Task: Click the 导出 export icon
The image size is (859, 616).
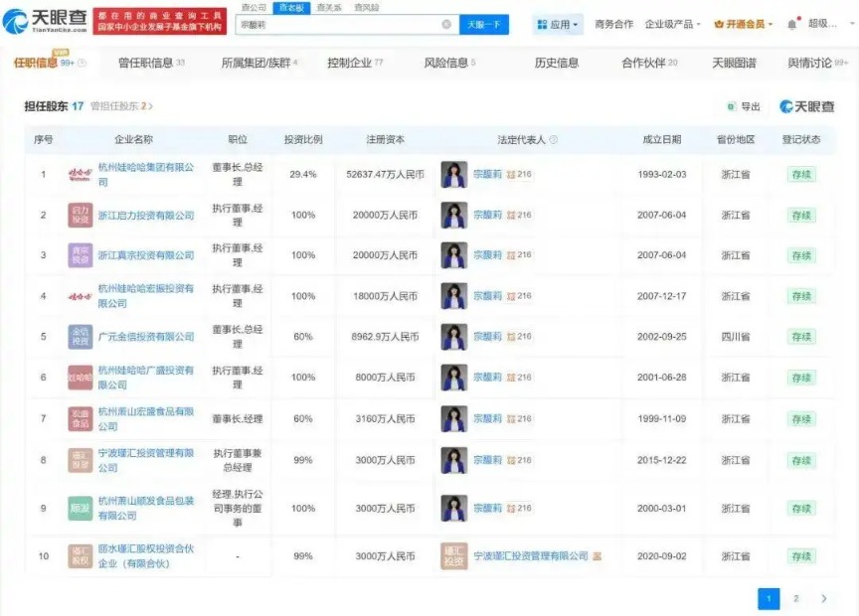Action: click(x=731, y=105)
